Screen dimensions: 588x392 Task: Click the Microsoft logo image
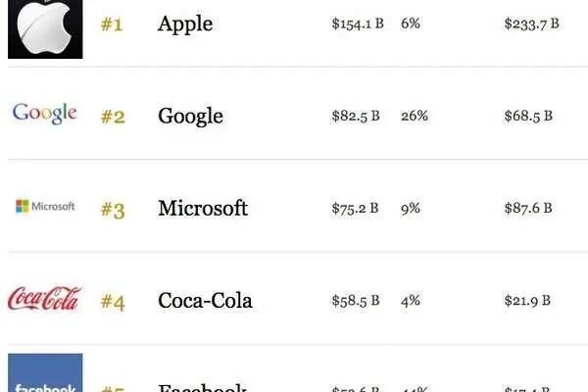point(45,206)
